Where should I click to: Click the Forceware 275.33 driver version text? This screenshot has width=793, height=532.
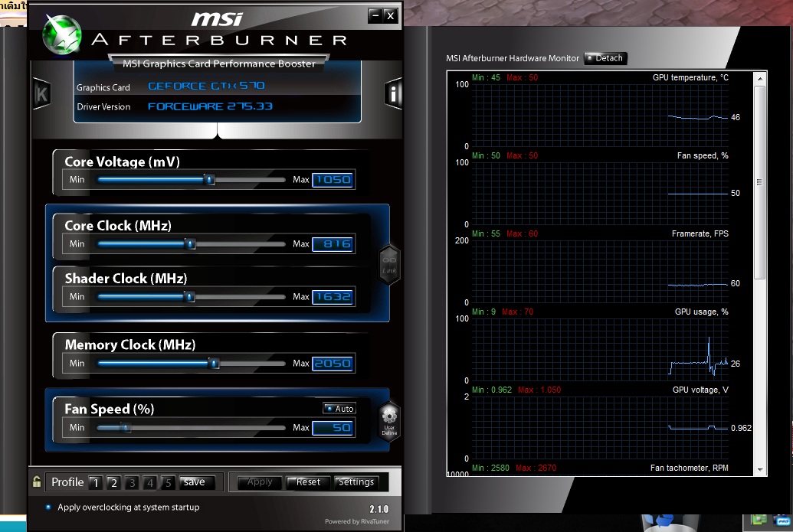pos(210,106)
